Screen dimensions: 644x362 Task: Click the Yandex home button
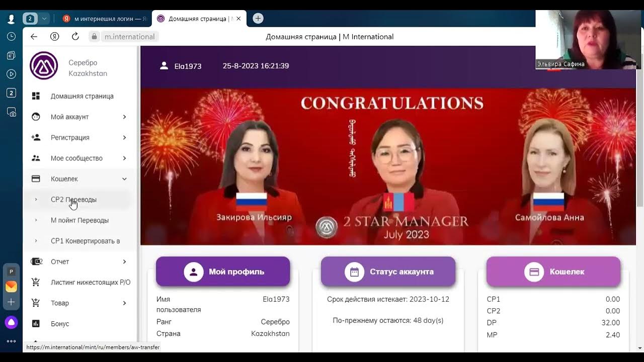coord(55,37)
